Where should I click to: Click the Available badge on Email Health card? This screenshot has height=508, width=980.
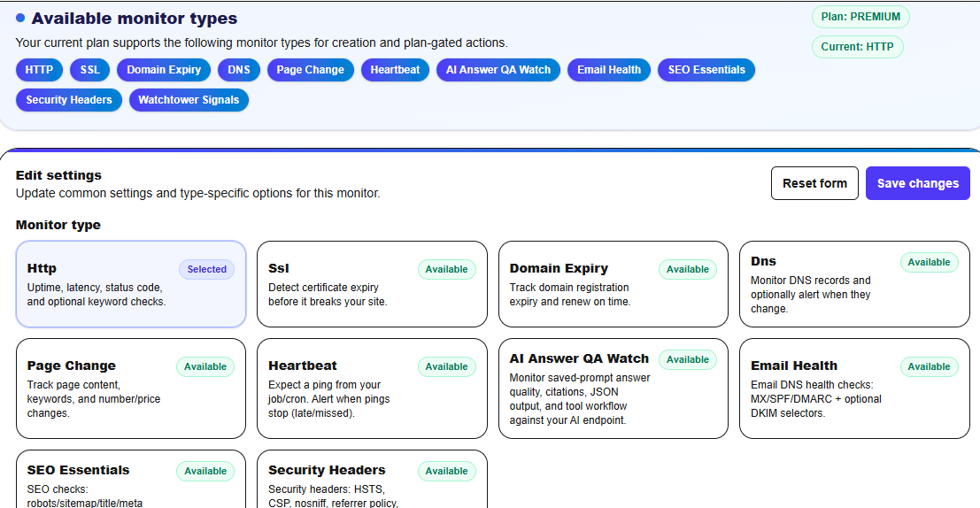(x=929, y=366)
